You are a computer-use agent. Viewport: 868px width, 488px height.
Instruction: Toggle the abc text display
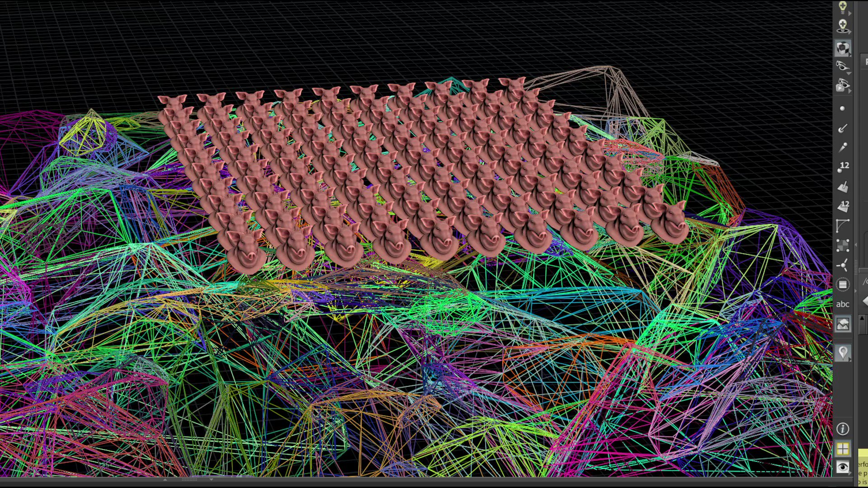(x=842, y=304)
